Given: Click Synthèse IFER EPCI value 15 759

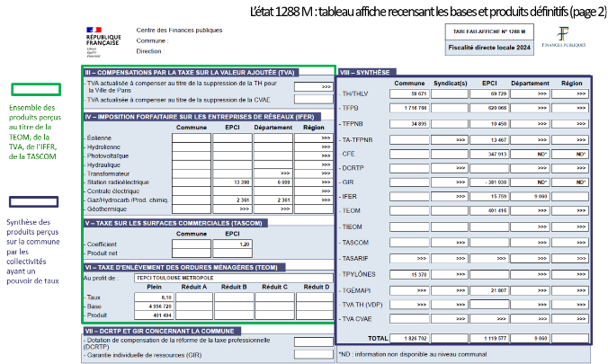Looking at the screenshot, I should click(489, 197).
